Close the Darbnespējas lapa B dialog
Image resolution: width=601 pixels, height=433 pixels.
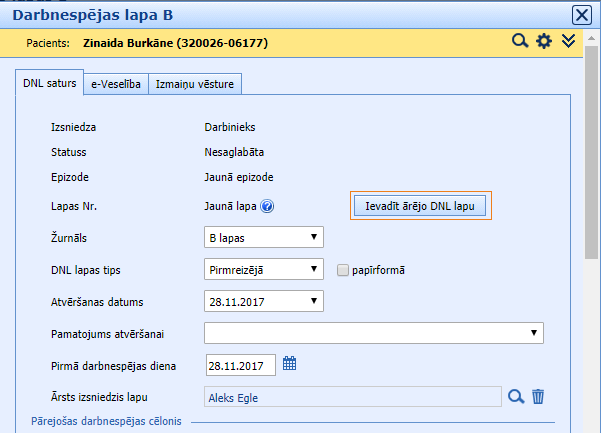pos(580,14)
